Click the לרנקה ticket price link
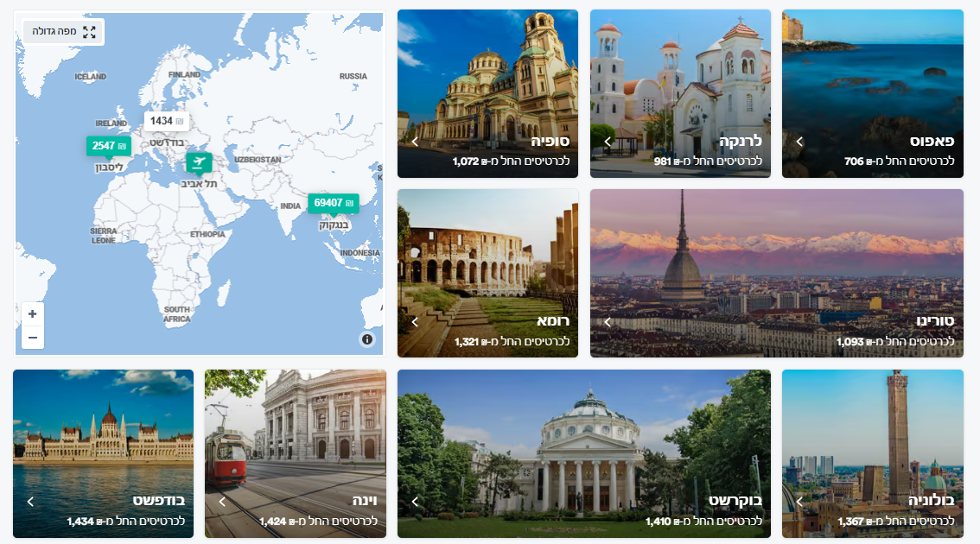Screen dimensions: 980x544 [x=708, y=161]
